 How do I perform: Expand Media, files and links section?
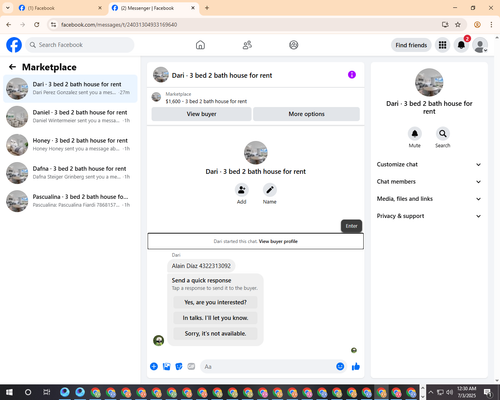click(x=429, y=199)
